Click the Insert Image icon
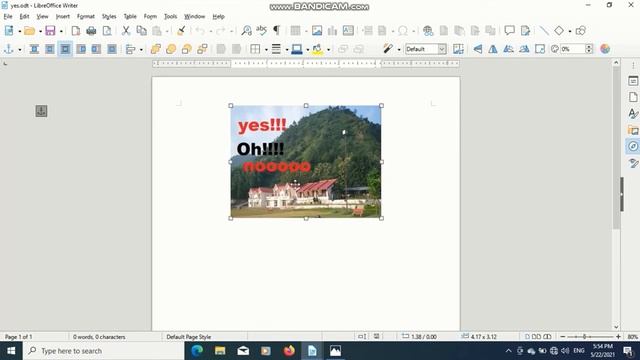Viewport: 640px width, 360px height. 317,31
